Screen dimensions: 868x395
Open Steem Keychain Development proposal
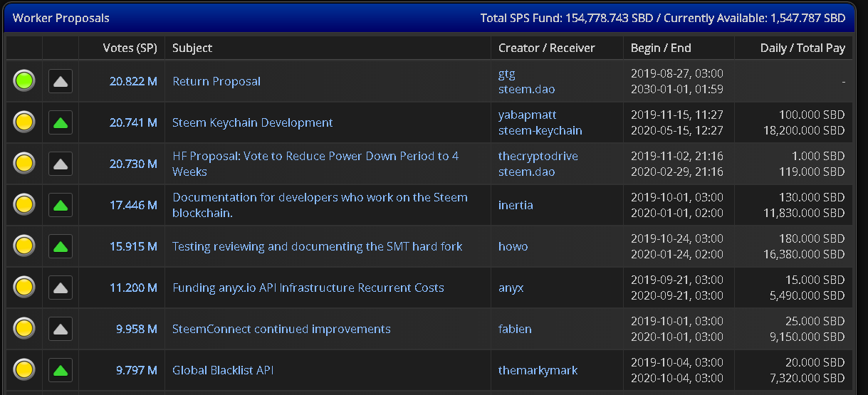pyautogui.click(x=253, y=122)
